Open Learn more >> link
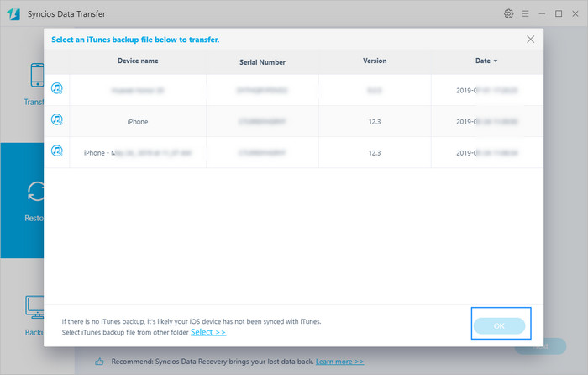 [x=339, y=362]
